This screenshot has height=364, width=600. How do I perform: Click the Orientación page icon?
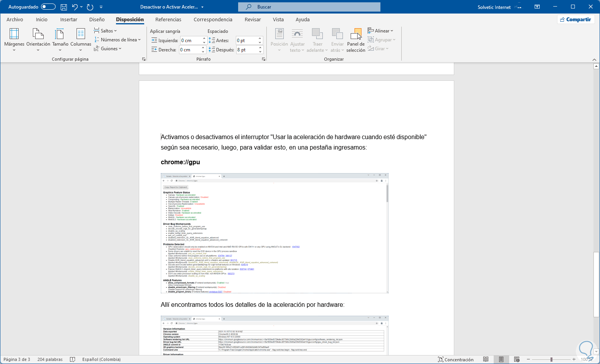click(x=38, y=34)
